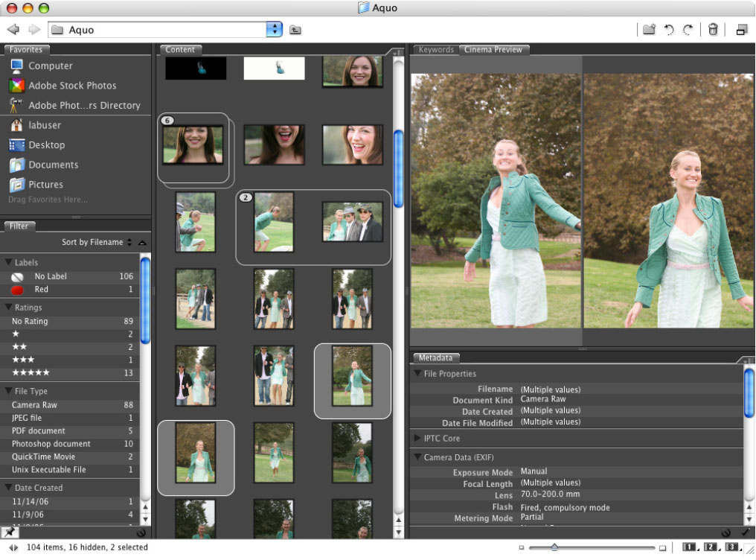The image size is (756, 560).
Task: Select the three-men-in-hats thumbnail
Action: pos(352,222)
